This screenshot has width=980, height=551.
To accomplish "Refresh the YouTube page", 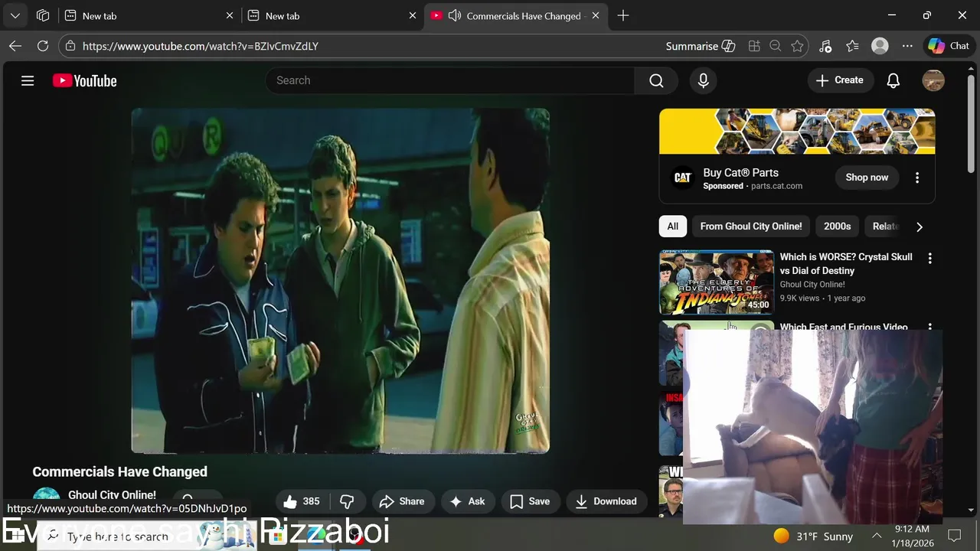I will tap(43, 46).
